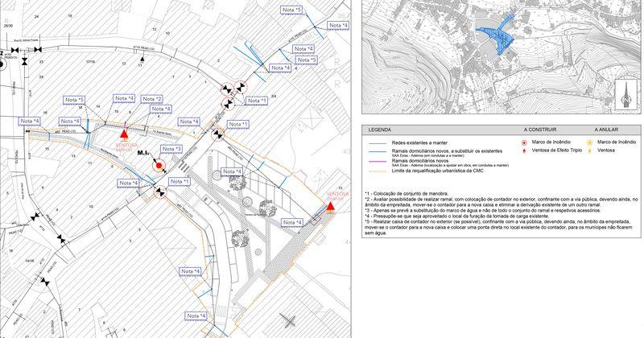Click the lot number 26/30 on the map
The width and height of the screenshot is (644, 338).
[x=6, y=25]
